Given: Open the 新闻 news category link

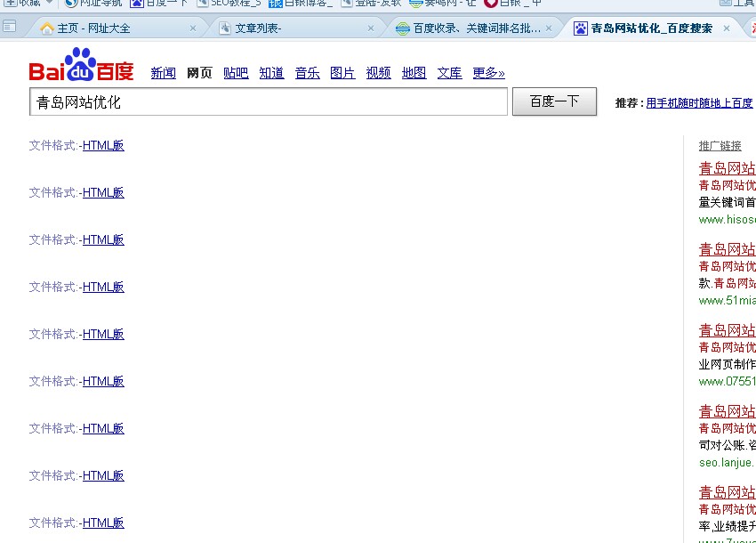Looking at the screenshot, I should tap(163, 73).
